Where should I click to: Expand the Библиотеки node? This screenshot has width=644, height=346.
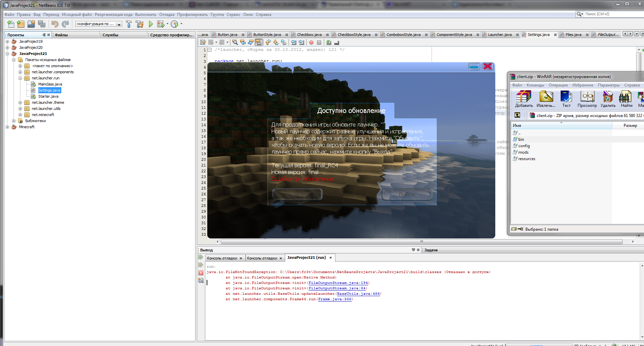[14, 121]
